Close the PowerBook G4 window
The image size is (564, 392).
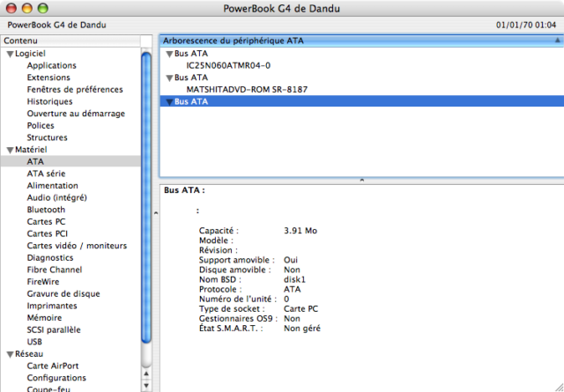click(11, 8)
